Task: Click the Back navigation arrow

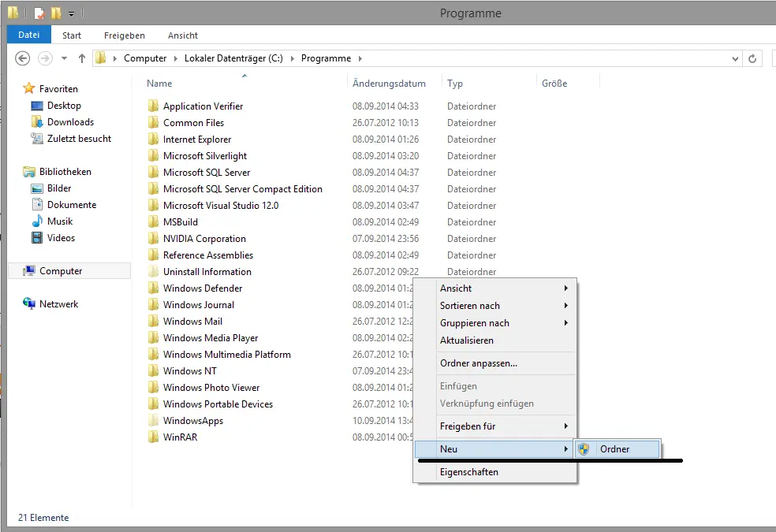Action: tap(23, 58)
